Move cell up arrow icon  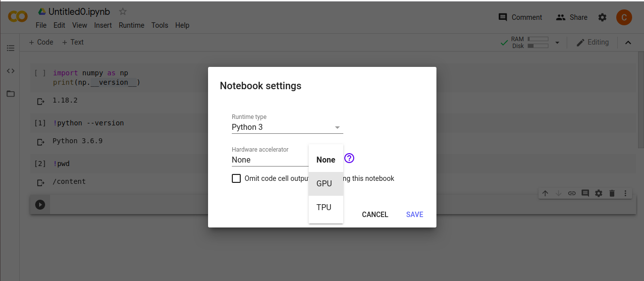[x=545, y=193]
